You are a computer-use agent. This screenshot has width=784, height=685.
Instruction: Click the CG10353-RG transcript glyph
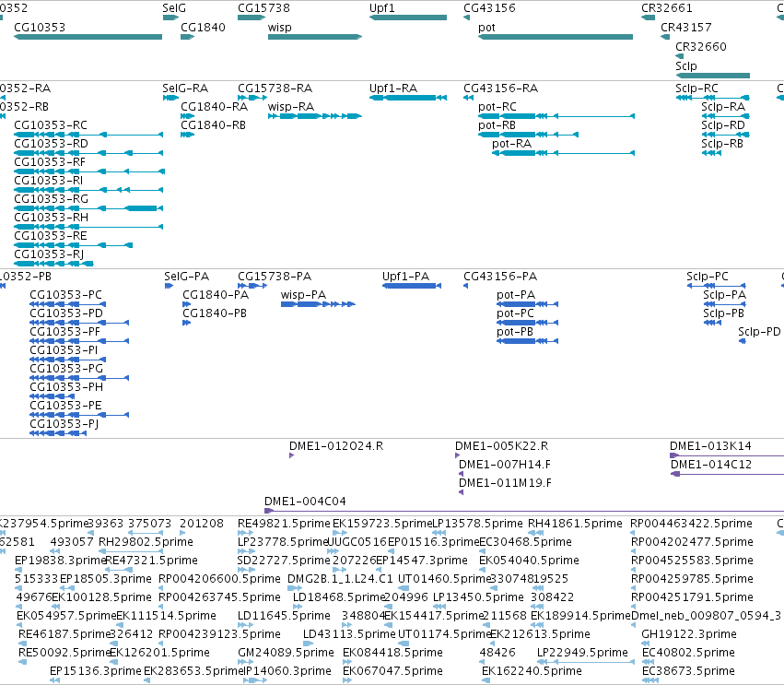click(x=88, y=208)
